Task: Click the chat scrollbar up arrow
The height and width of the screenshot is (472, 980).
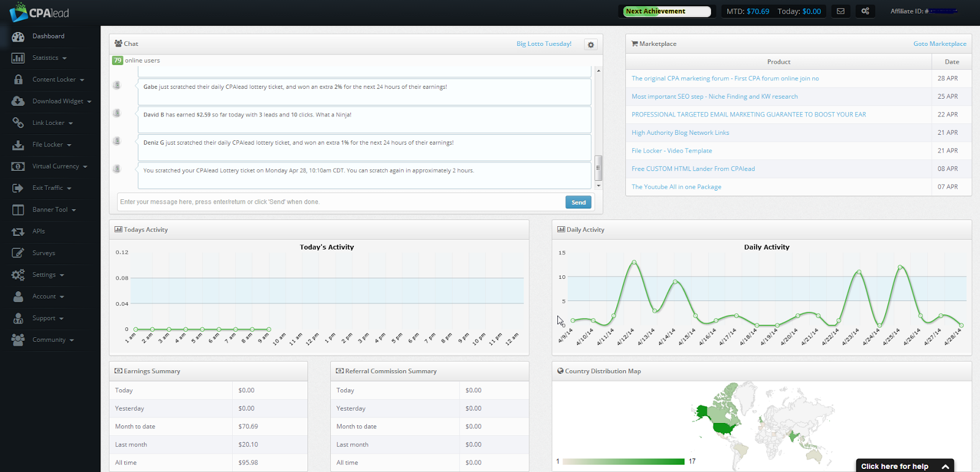Action: [x=598, y=70]
